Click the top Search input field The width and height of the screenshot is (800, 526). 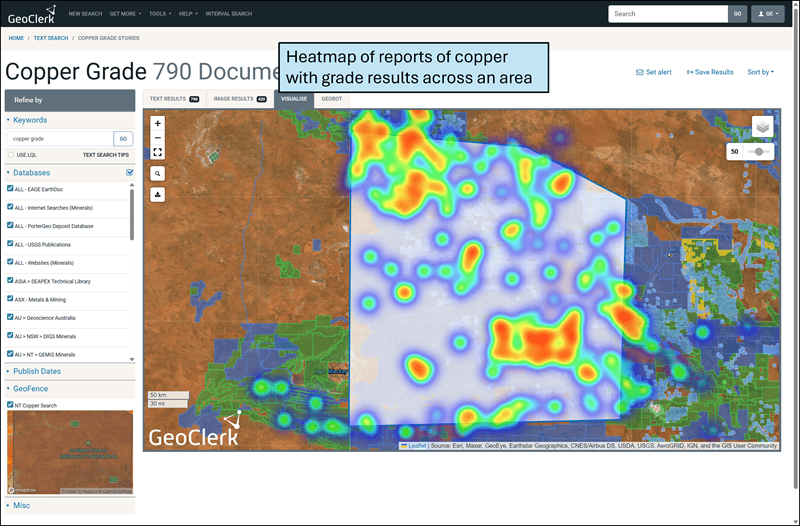pos(667,14)
